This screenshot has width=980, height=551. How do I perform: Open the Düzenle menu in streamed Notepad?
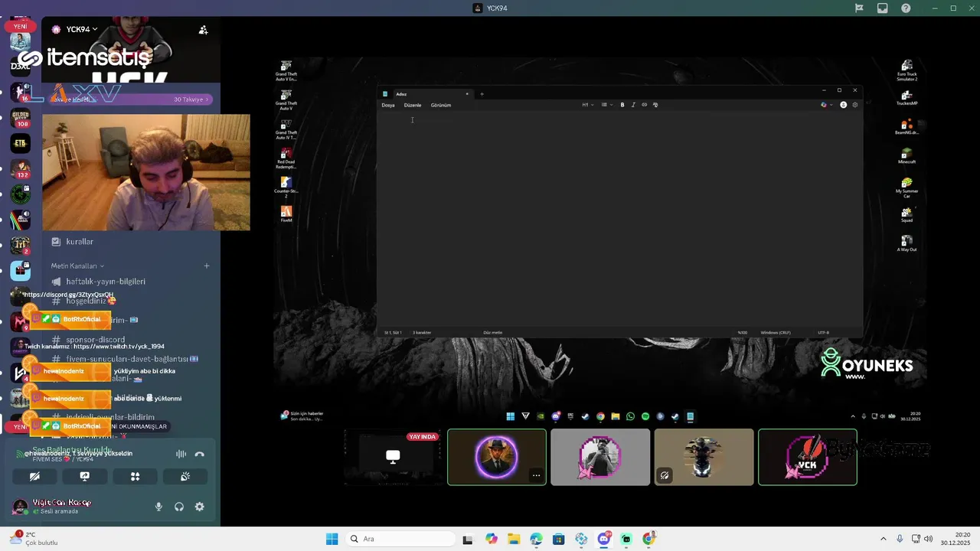click(x=413, y=105)
